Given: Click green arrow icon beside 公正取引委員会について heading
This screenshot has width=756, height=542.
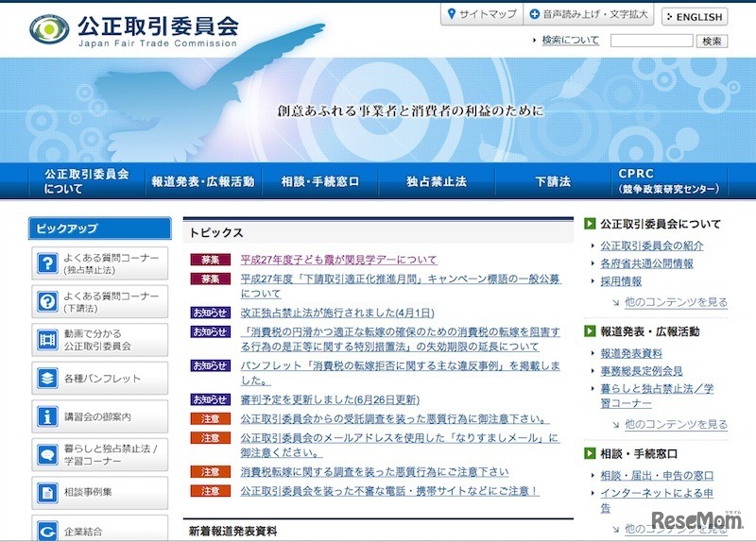Looking at the screenshot, I should pos(590,224).
